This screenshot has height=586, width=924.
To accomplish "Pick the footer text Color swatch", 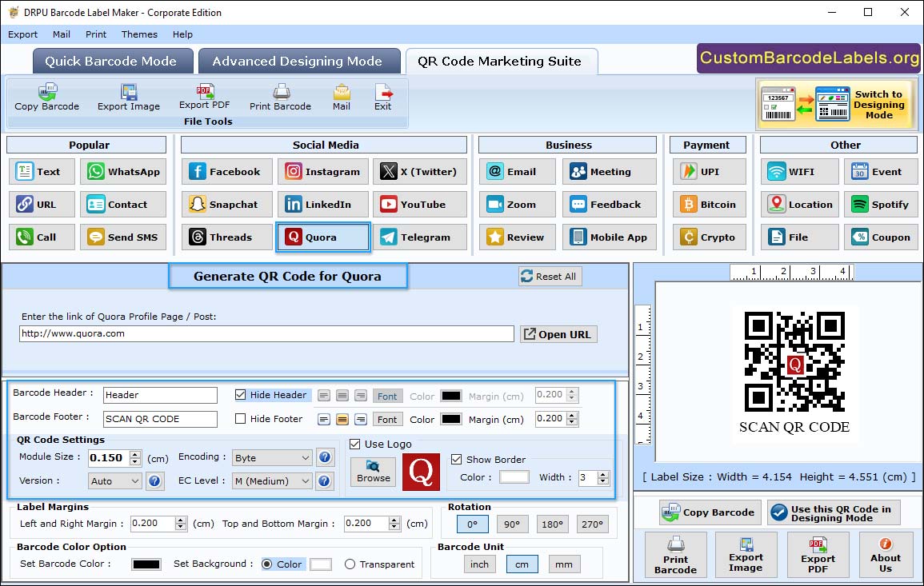I will coord(451,420).
